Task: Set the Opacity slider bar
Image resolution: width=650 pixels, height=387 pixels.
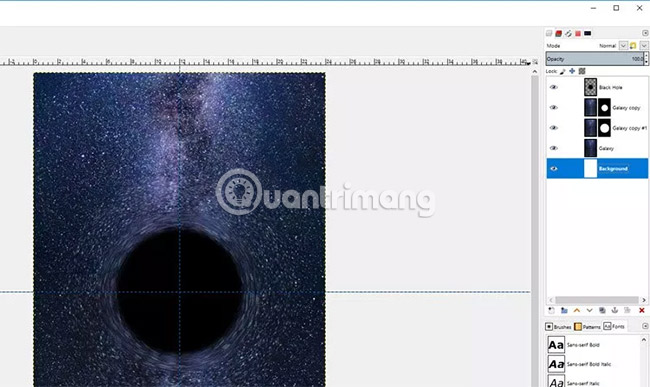Action: pyautogui.click(x=594, y=59)
